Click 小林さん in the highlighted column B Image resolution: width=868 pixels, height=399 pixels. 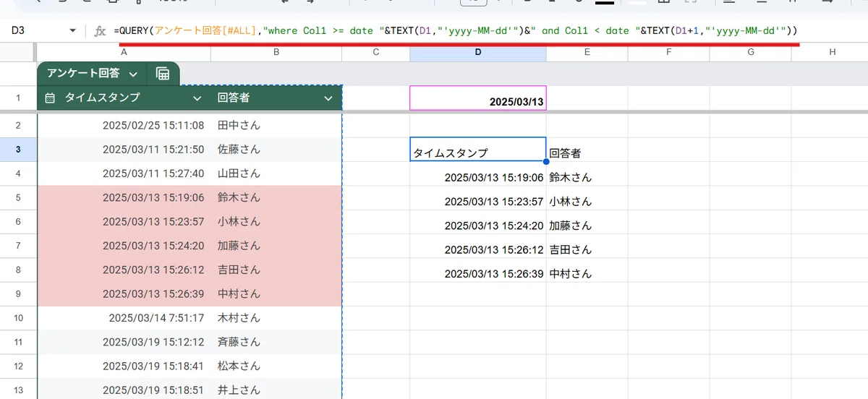(276, 222)
